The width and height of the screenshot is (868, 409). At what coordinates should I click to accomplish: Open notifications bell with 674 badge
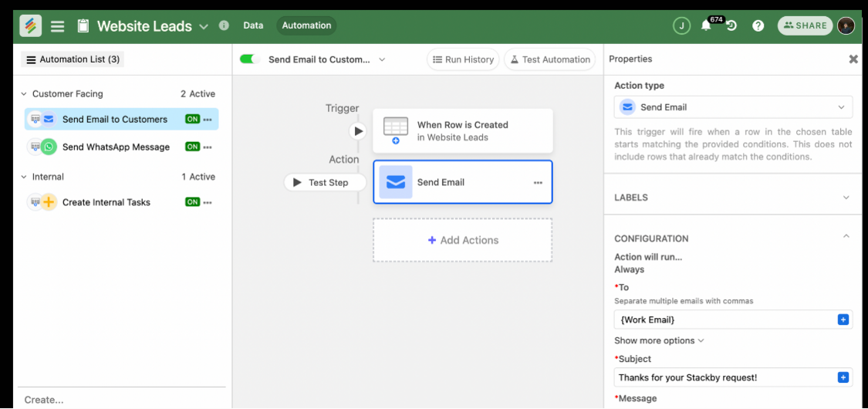706,25
